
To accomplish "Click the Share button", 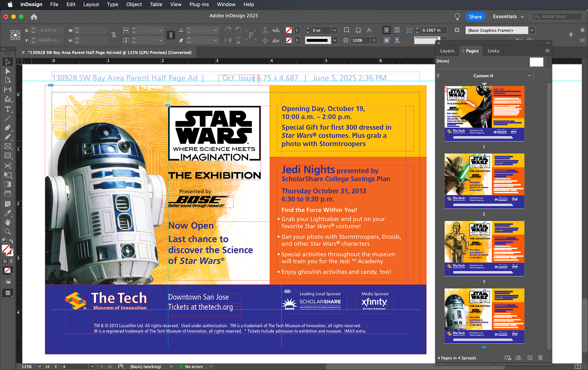I will pyautogui.click(x=475, y=17).
